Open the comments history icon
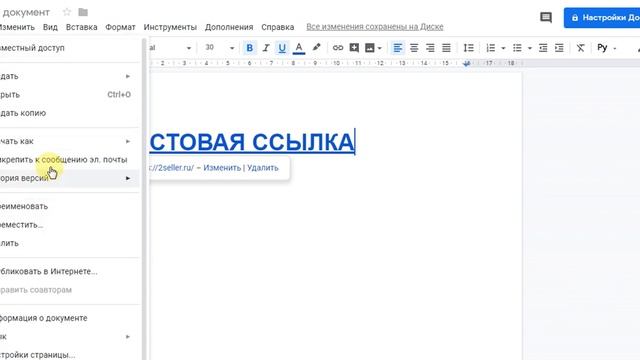The height and width of the screenshot is (360, 640). (546, 17)
